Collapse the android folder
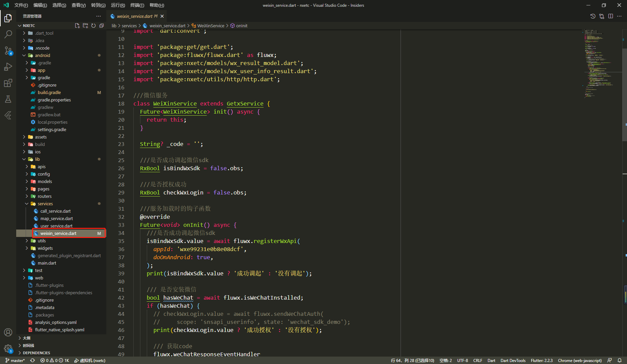 click(x=61, y=55)
